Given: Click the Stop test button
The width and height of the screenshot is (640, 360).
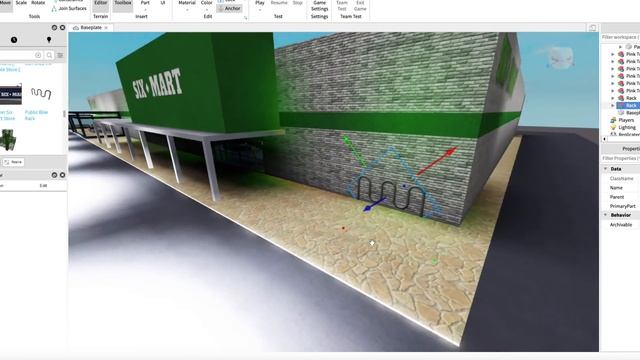Looking at the screenshot, I should (x=298, y=3).
